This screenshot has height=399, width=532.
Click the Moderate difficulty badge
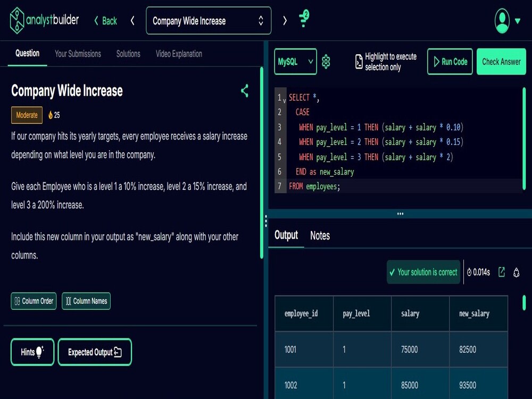27,115
